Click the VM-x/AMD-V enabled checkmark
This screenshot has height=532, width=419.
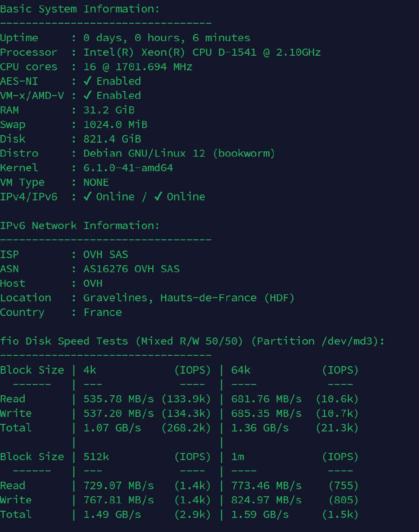click(87, 96)
